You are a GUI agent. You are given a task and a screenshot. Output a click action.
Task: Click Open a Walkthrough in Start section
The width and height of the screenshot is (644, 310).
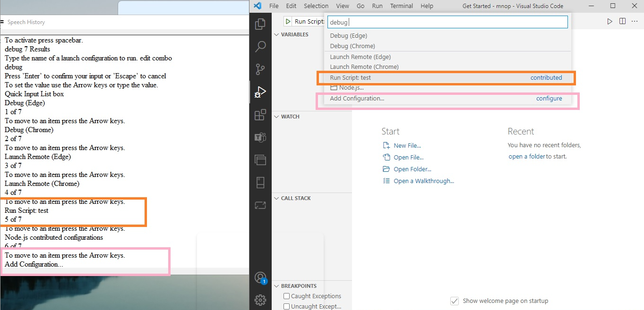click(424, 181)
